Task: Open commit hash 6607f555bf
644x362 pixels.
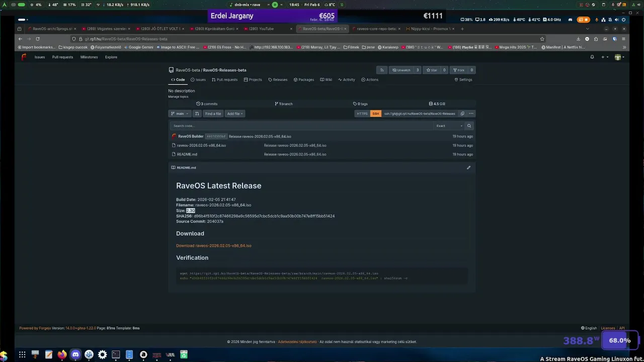Action: (216, 136)
